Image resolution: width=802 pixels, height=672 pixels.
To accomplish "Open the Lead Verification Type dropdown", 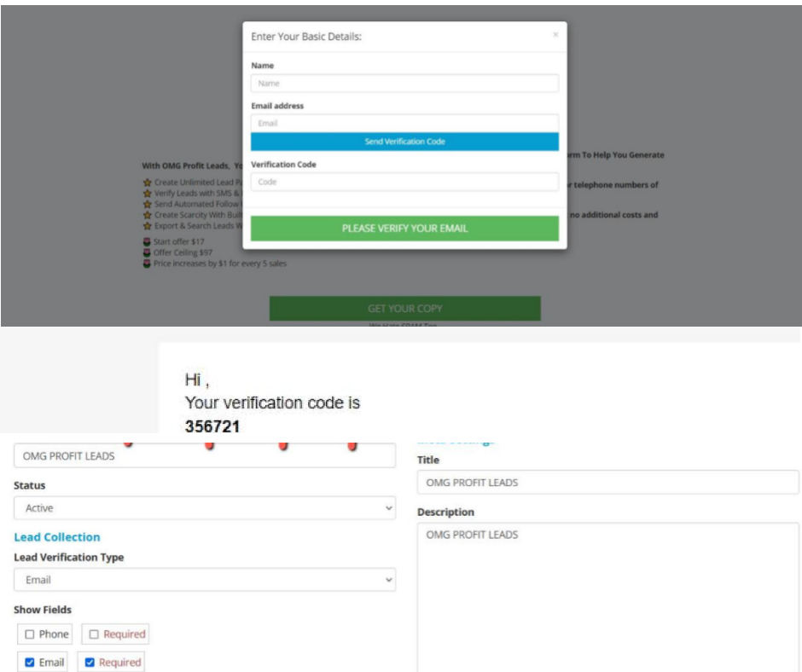I will pyautogui.click(x=205, y=580).
